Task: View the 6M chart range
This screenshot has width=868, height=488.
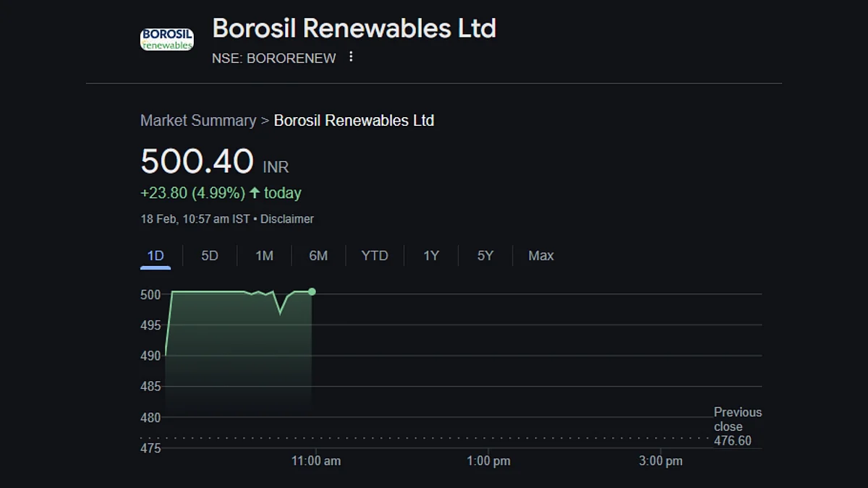Action: pyautogui.click(x=318, y=255)
